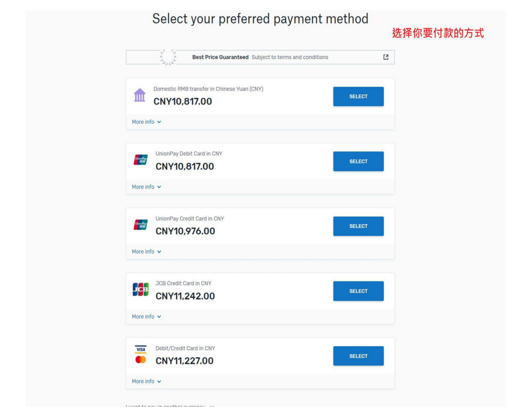Expand More info under UnionPay Credit Card
Image resolution: width=532 pixels, height=417 pixels.
[x=146, y=252]
